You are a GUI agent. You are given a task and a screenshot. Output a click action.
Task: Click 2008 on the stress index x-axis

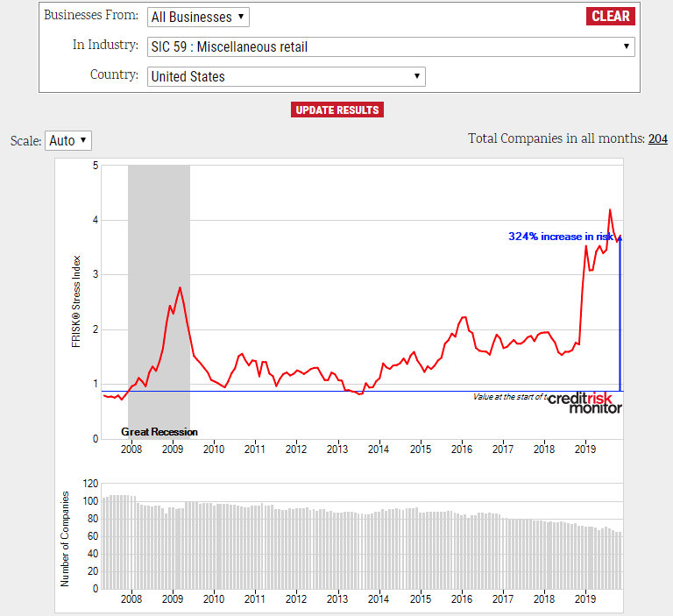point(131,450)
